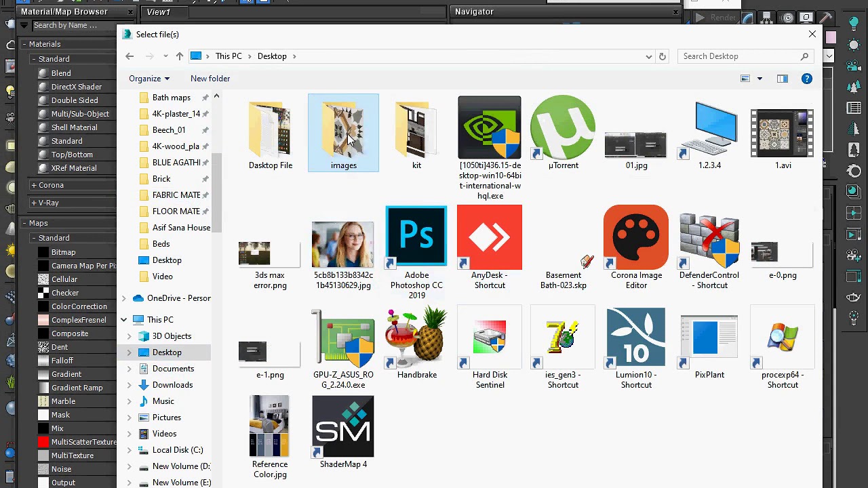
Task: Expand the OneDrive tree node
Action: [123, 298]
